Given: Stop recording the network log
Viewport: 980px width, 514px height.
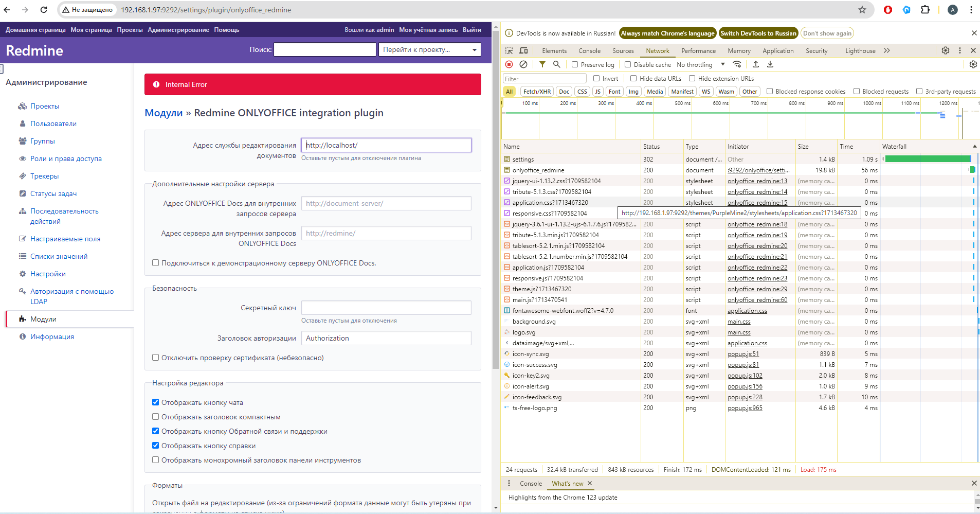Looking at the screenshot, I should 509,64.
